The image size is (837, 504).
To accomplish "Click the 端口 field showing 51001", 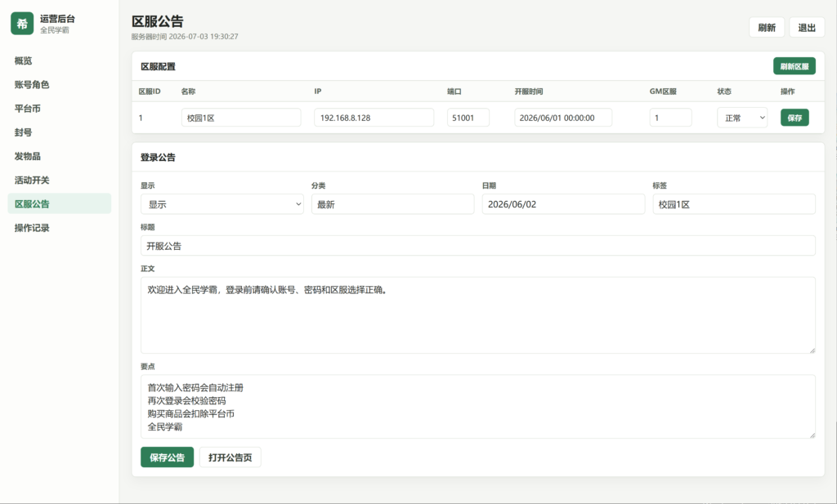I will [468, 118].
